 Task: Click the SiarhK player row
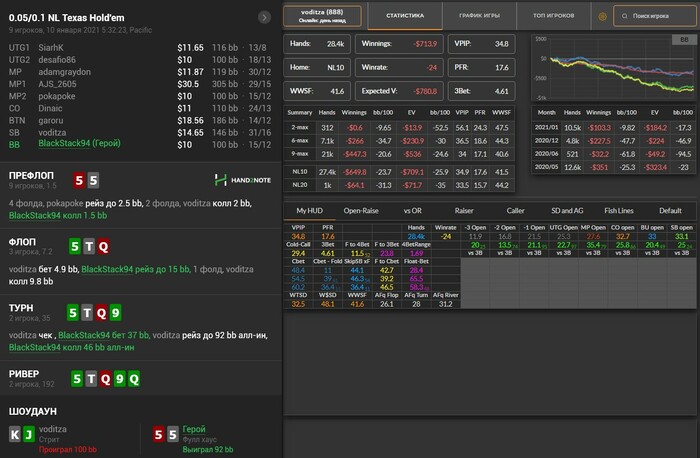tap(140, 48)
